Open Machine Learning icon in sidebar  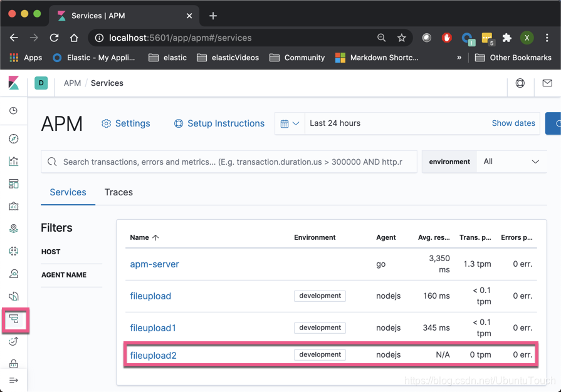click(14, 251)
